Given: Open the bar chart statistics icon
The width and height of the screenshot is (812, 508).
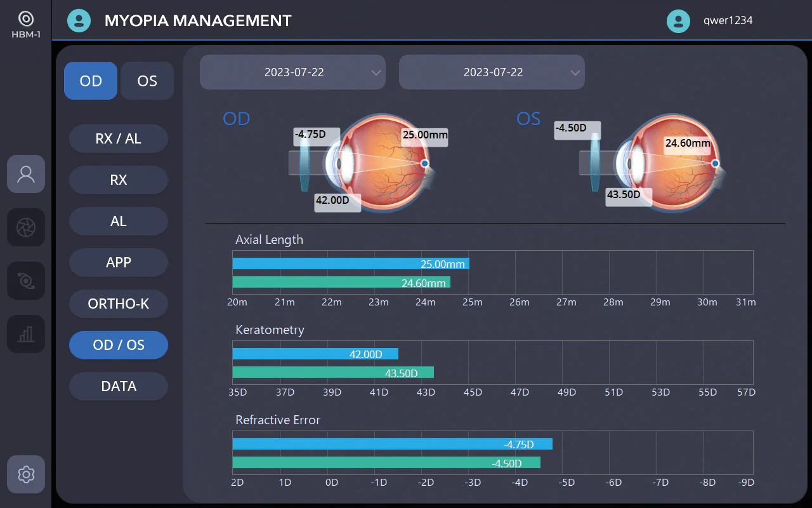Looking at the screenshot, I should 26,334.
